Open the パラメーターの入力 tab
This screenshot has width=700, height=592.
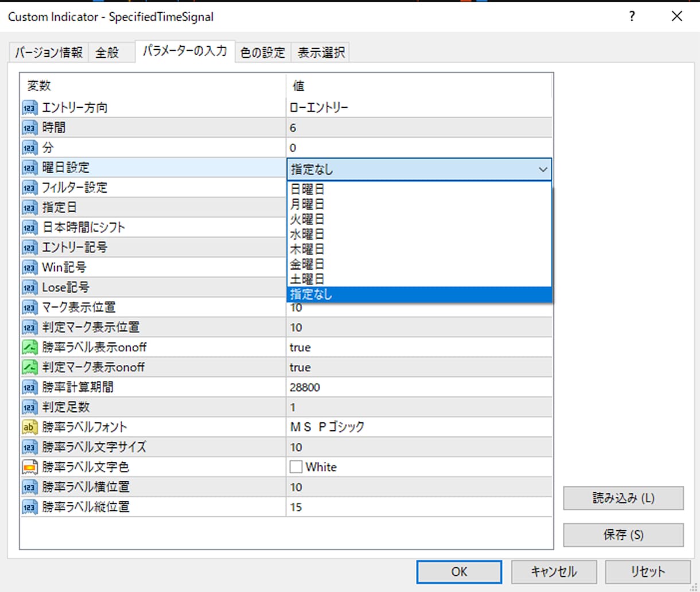pos(185,51)
